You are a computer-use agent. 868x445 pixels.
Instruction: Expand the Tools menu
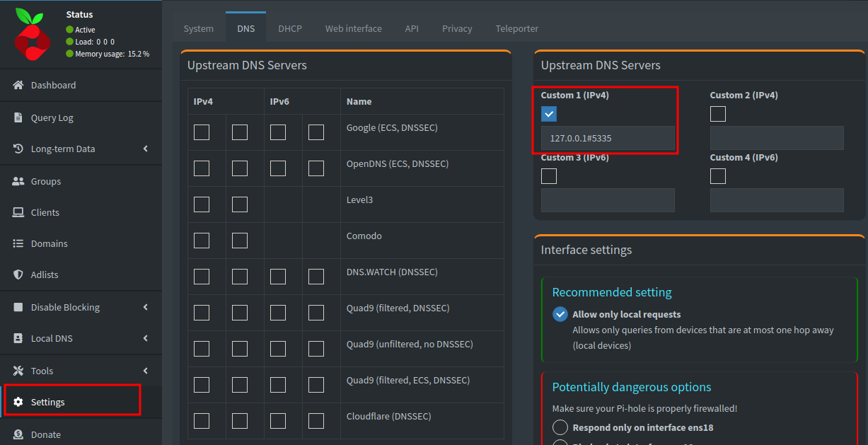tap(40, 370)
